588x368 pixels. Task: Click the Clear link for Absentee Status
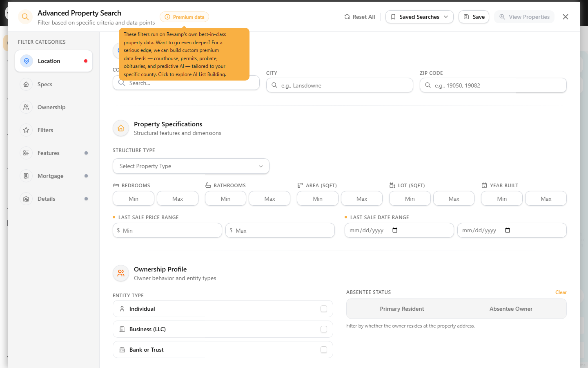pos(561,292)
